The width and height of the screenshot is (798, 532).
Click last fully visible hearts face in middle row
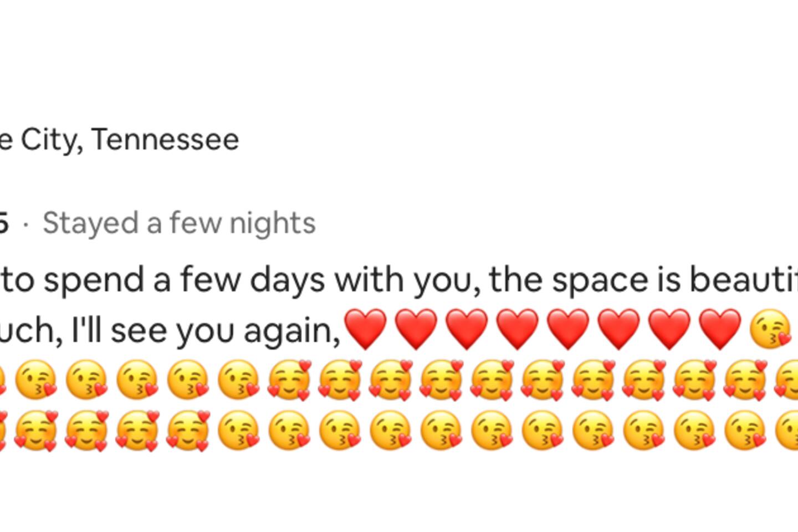click(x=744, y=381)
